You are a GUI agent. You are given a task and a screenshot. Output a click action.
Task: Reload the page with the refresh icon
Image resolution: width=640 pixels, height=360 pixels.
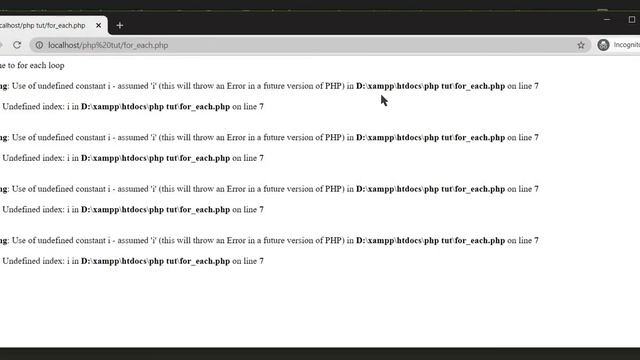(x=17, y=45)
